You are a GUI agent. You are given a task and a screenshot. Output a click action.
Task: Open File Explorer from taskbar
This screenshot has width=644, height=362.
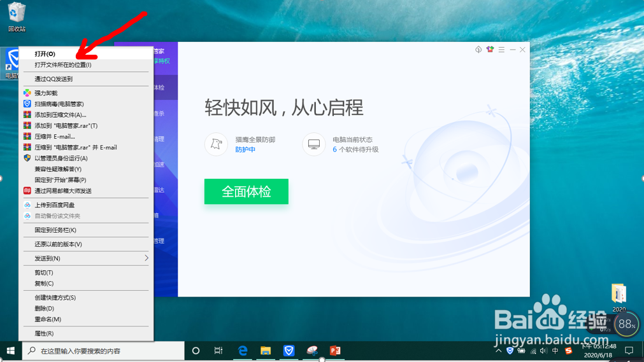(266, 351)
